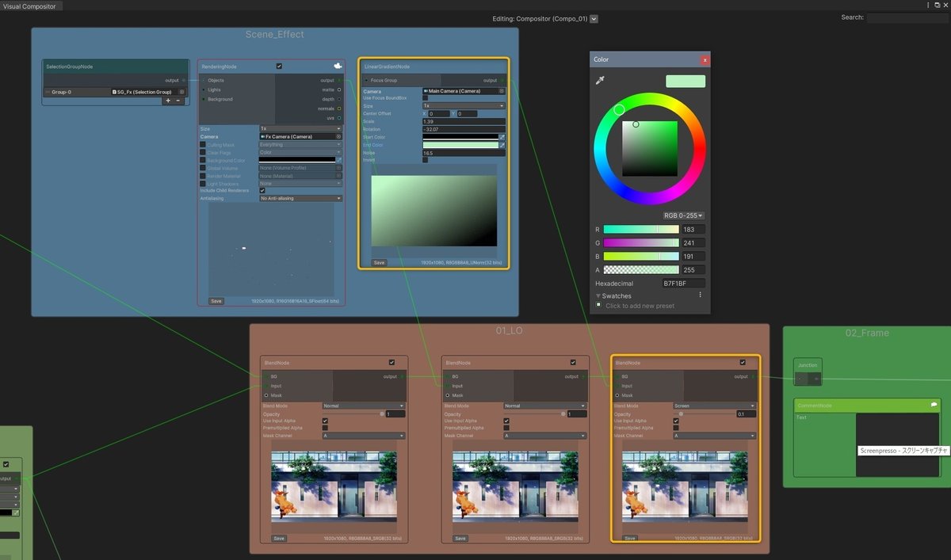
Task: Click the RenderingNode uvs output port
Action: click(x=339, y=118)
